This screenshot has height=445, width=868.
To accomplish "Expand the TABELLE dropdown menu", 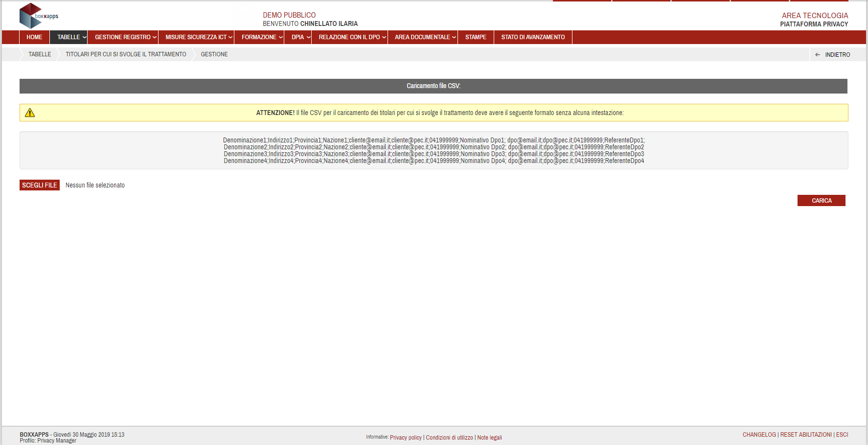I will [69, 37].
